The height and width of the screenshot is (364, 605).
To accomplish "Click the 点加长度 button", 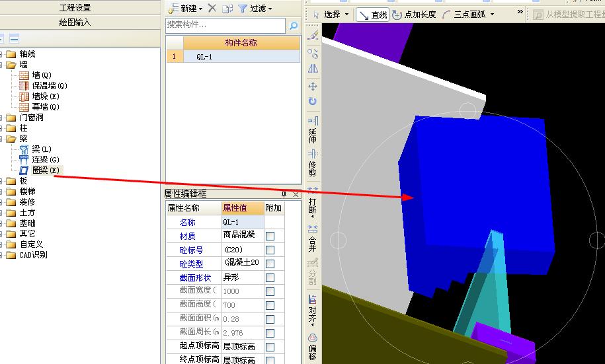I will [415, 15].
